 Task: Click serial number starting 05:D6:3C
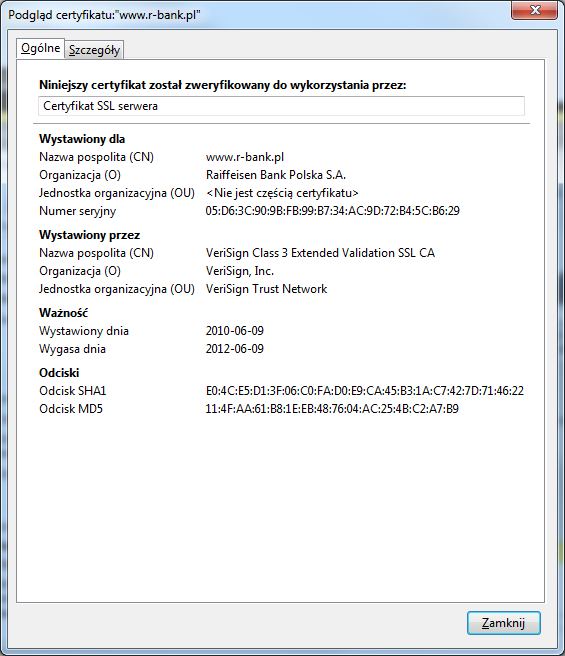click(332, 210)
